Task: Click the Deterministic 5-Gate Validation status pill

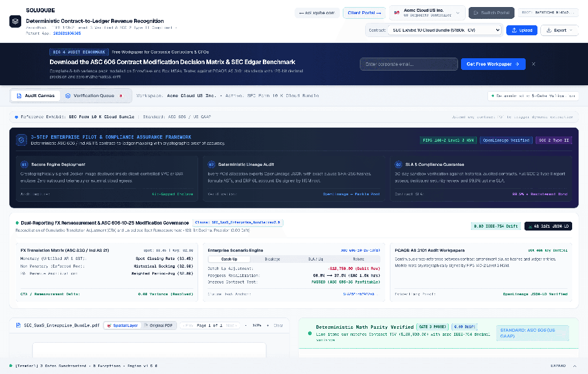Action: (x=533, y=96)
